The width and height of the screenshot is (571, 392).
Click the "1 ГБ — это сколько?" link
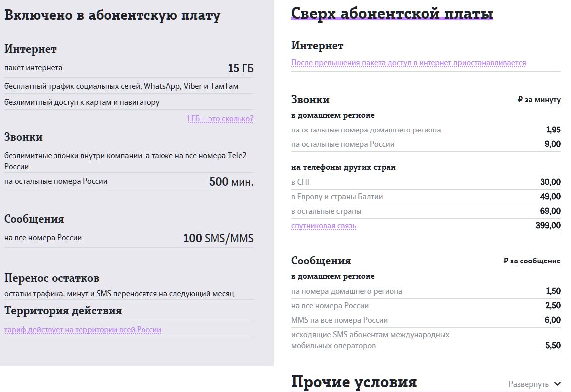[x=220, y=119]
